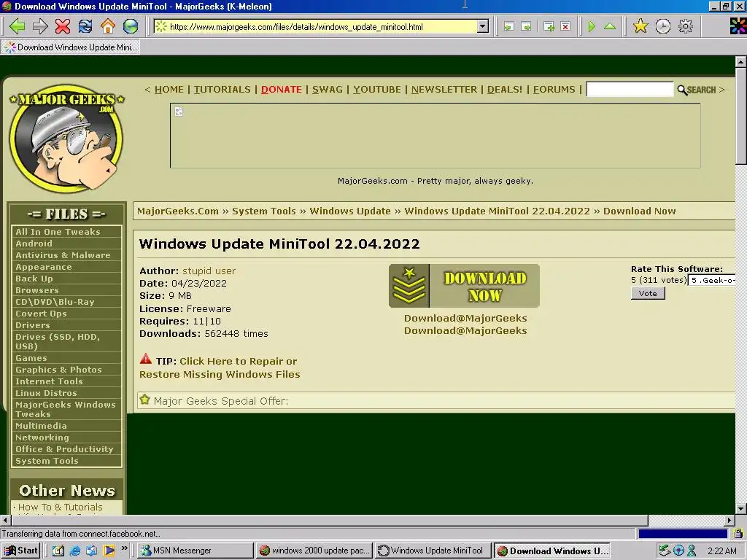The image size is (747, 560).
Task: Switch to Windows Update MiniTool taskbar item
Action: point(433,551)
